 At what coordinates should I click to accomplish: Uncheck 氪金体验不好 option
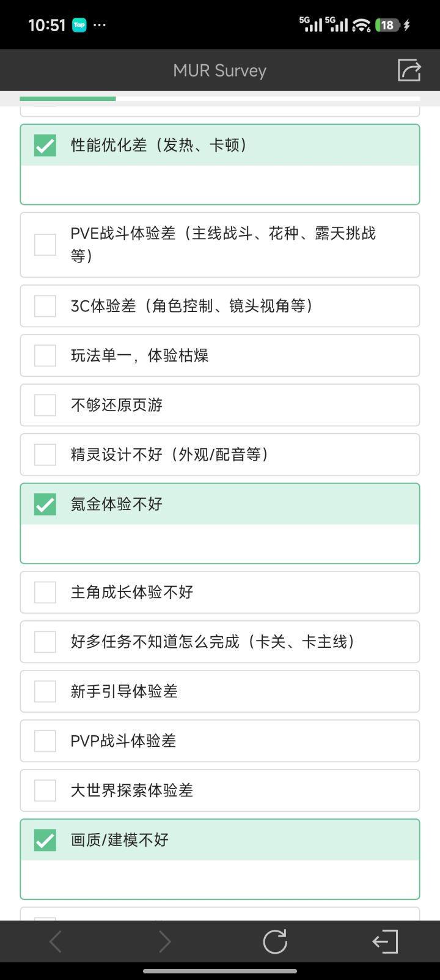(45, 504)
